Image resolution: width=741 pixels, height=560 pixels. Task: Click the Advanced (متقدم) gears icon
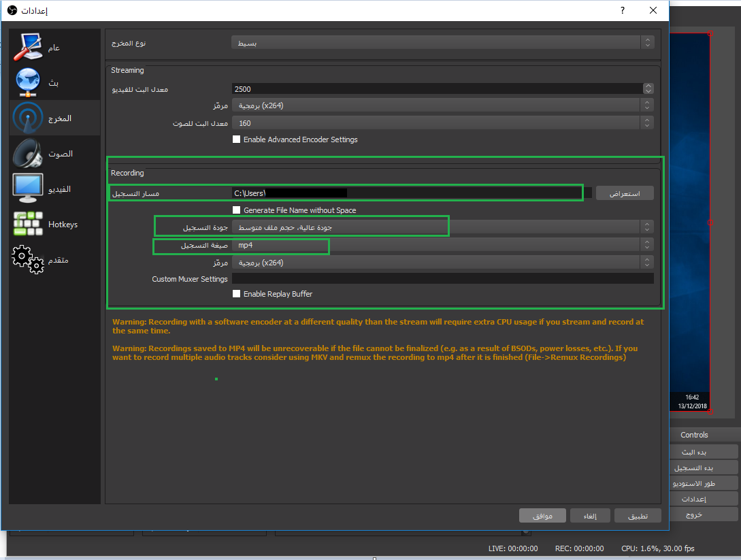click(x=29, y=260)
